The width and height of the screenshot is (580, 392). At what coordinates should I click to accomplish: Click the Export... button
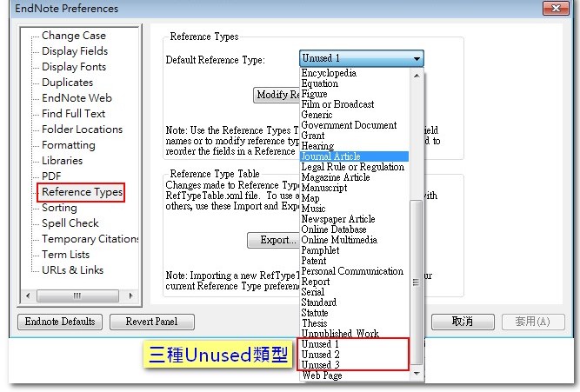274,241
